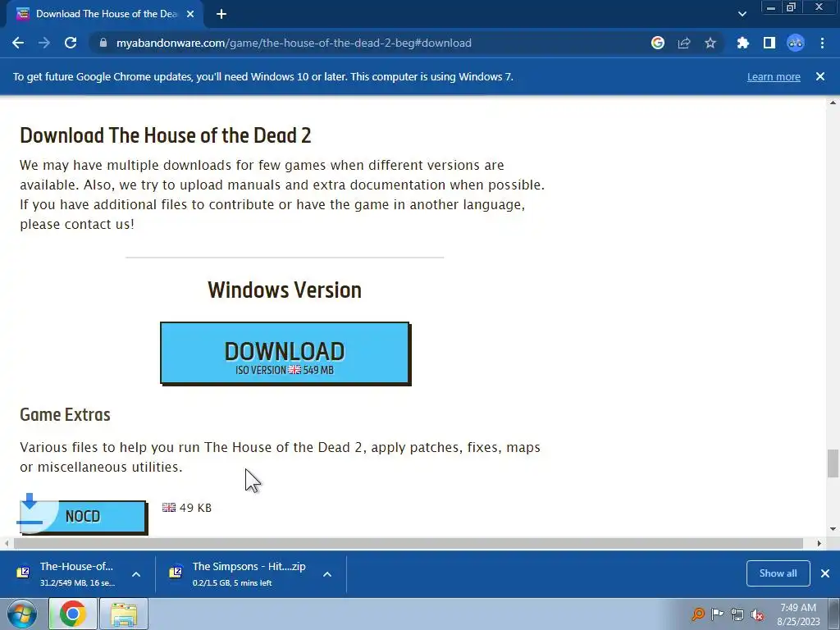The height and width of the screenshot is (630, 840).
Task: Open Windows Explorer from taskbar
Action: 124,614
